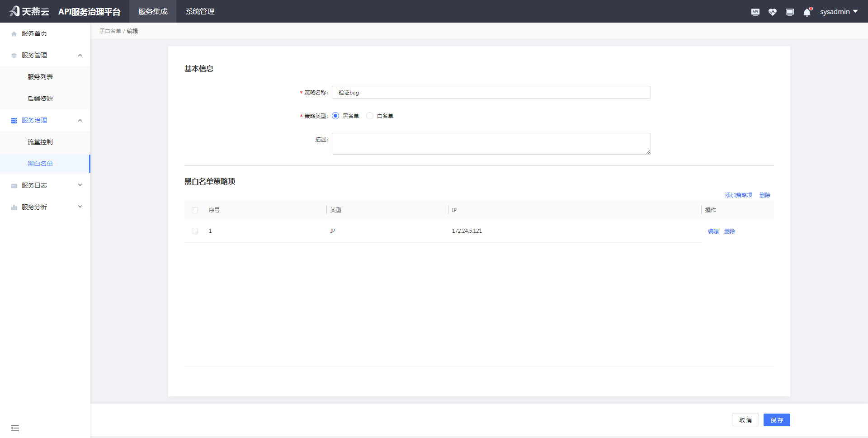Click the 天燕云 logo
The height and width of the screenshot is (438, 868).
pos(29,11)
